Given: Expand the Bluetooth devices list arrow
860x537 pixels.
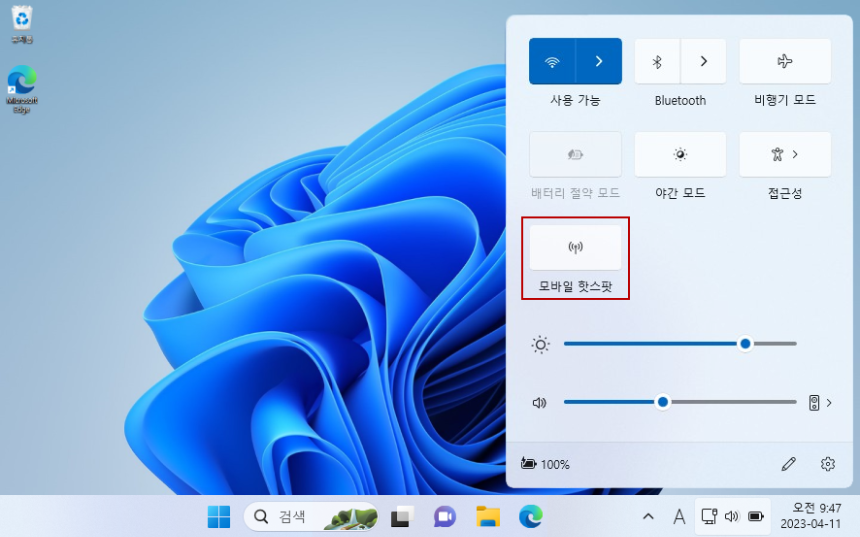Looking at the screenshot, I should point(704,61).
